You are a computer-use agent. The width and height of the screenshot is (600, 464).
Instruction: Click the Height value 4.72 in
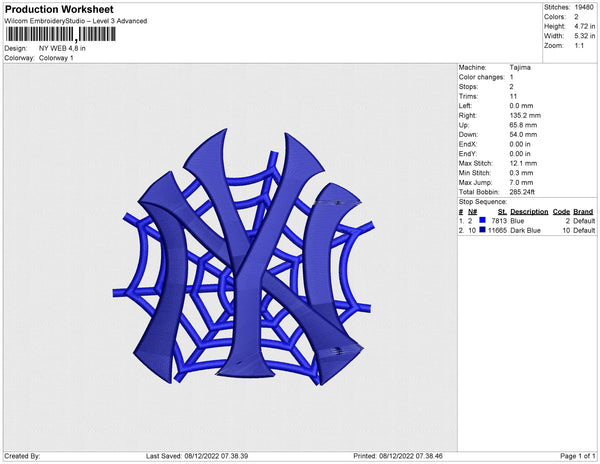coord(584,26)
